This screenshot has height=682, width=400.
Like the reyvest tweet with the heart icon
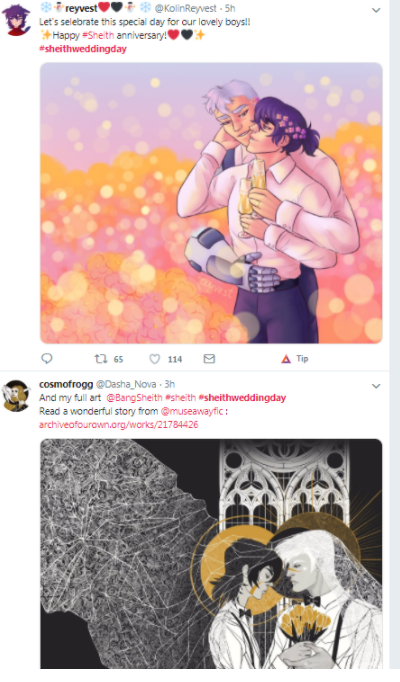click(155, 359)
